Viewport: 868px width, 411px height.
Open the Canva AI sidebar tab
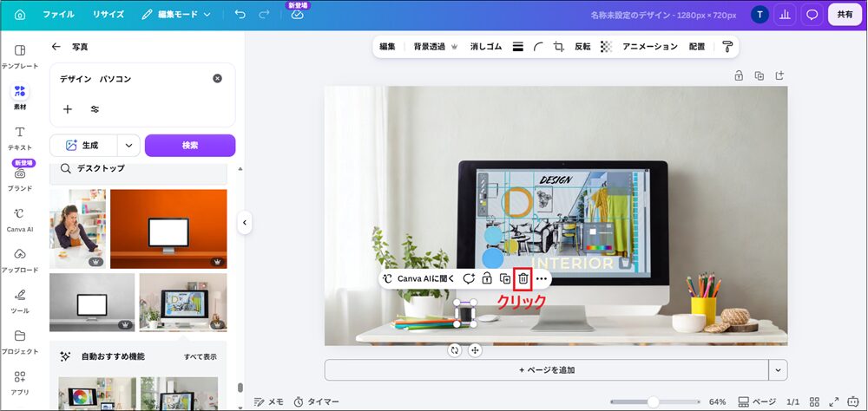[20, 219]
